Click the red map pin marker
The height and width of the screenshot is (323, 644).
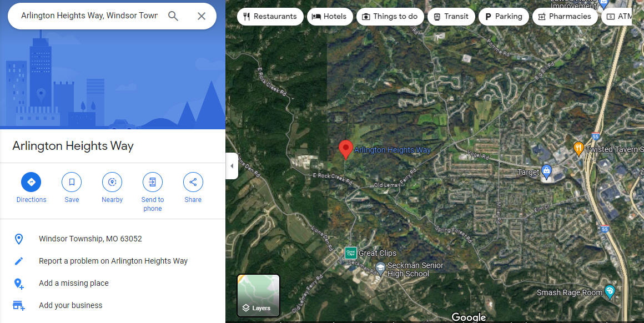click(x=346, y=149)
